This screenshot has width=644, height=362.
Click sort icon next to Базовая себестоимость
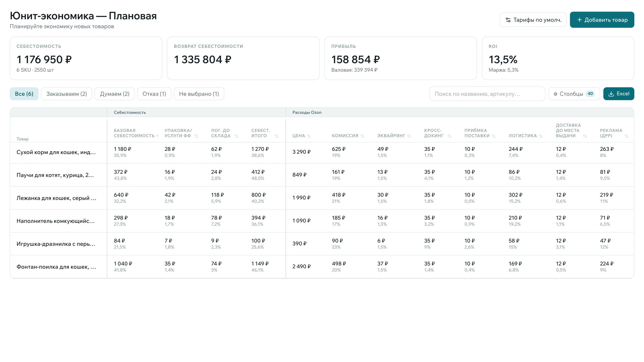click(158, 136)
